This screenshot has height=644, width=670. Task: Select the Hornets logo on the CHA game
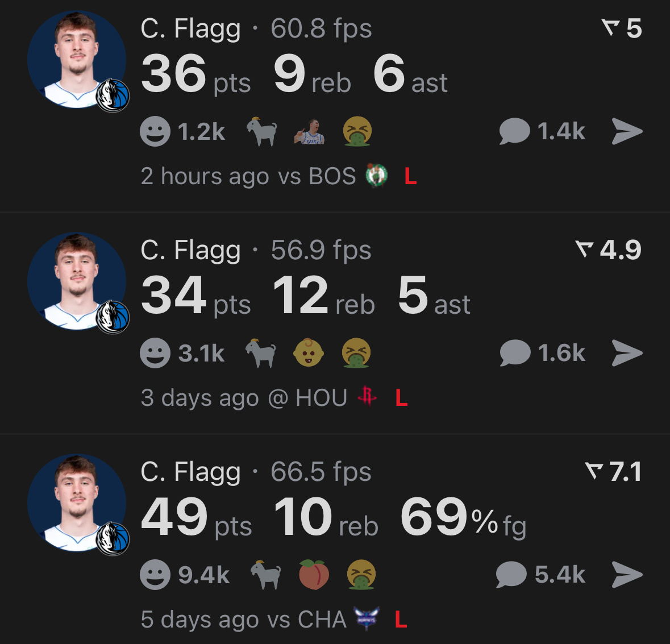[367, 619]
